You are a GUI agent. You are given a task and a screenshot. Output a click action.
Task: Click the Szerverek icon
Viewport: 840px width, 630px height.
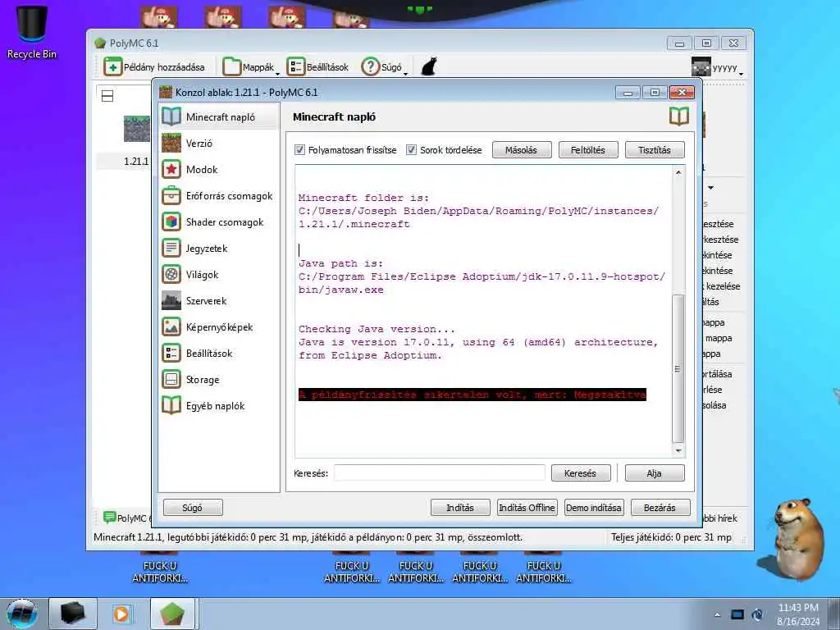pyautogui.click(x=171, y=300)
